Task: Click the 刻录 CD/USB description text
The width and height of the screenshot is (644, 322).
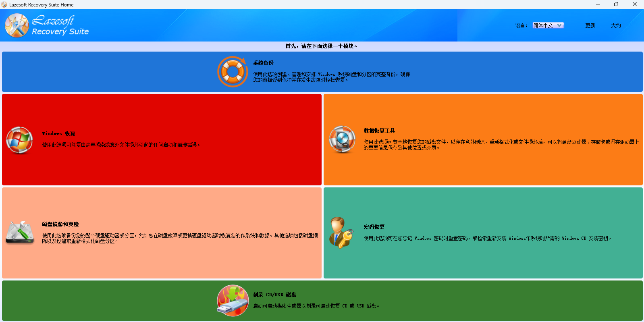Action: pos(316,306)
